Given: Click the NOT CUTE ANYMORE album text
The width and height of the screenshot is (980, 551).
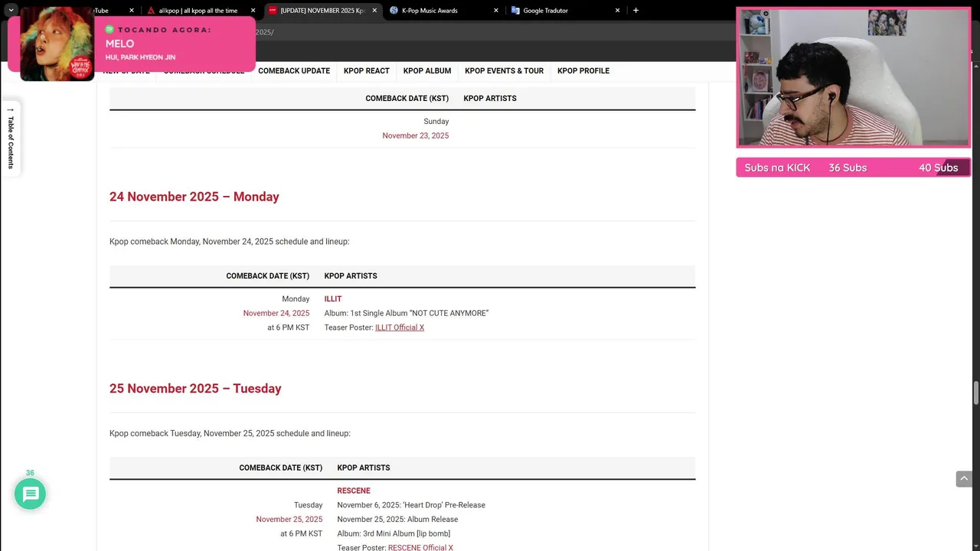Looking at the screenshot, I should click(x=407, y=313).
